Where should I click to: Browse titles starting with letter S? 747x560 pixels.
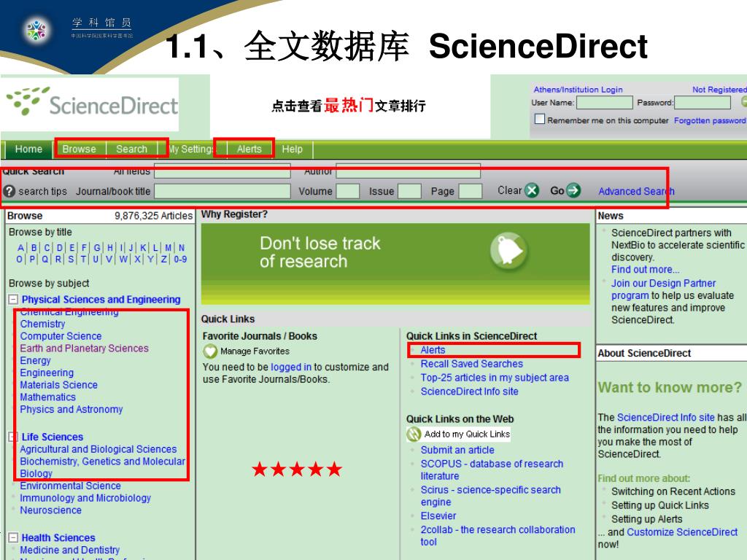(71, 260)
